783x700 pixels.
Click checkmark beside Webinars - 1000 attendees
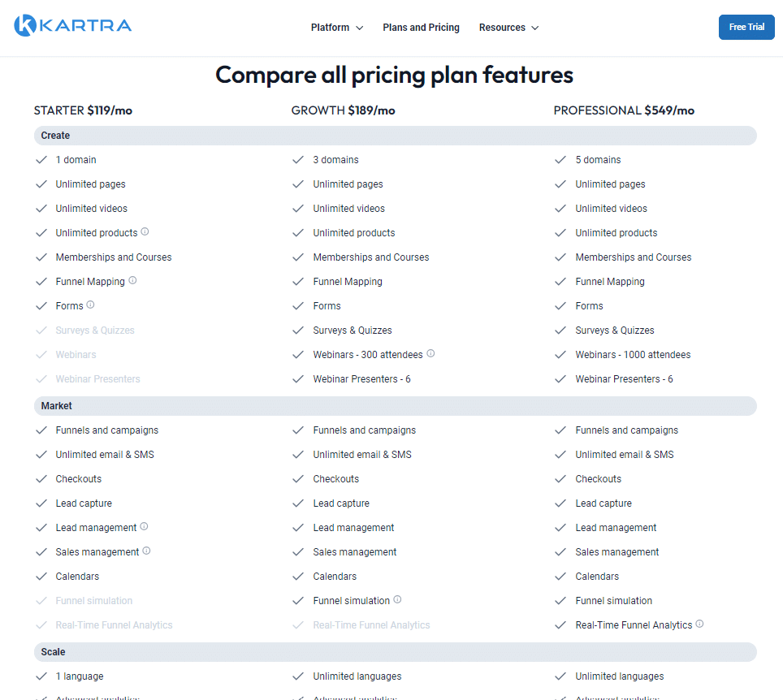[x=560, y=355]
